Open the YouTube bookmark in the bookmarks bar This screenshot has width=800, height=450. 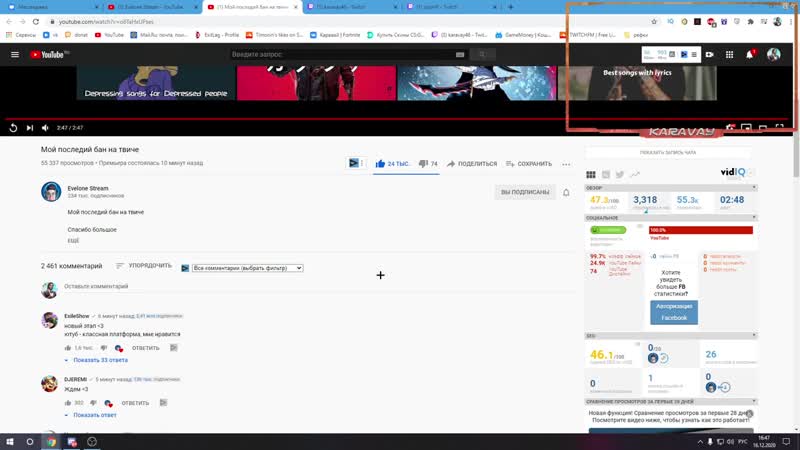click(x=109, y=35)
